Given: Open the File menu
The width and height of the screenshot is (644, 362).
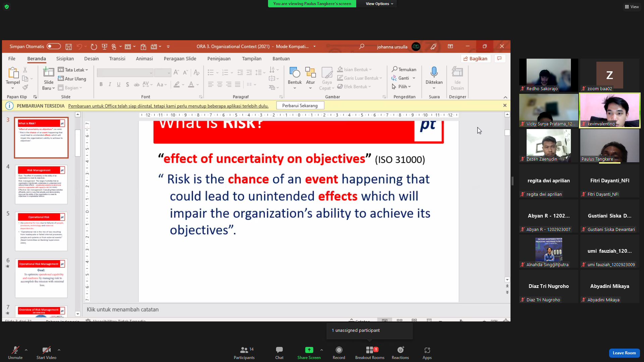Looking at the screenshot, I should 12,59.
